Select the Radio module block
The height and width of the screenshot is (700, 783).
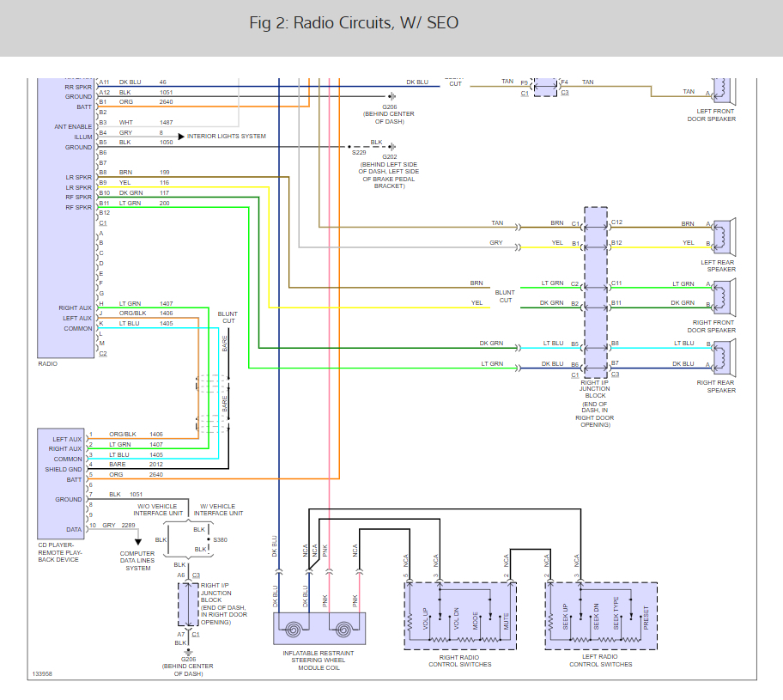point(67,215)
